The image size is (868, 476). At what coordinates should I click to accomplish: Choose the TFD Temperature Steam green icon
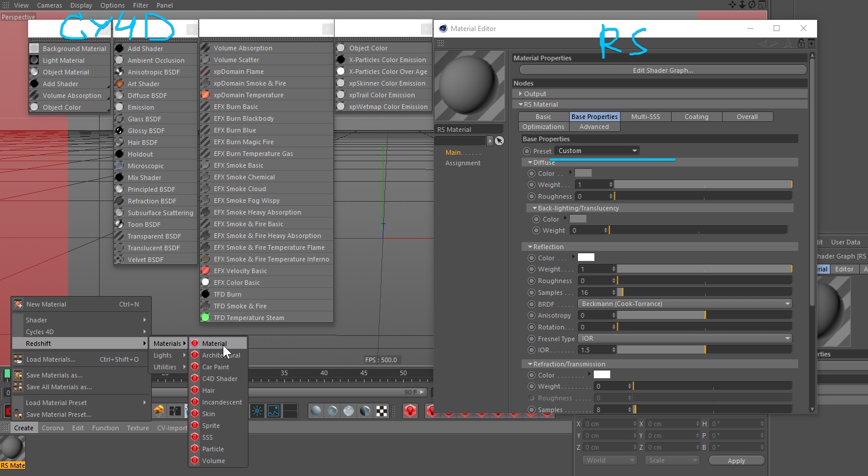coord(205,318)
